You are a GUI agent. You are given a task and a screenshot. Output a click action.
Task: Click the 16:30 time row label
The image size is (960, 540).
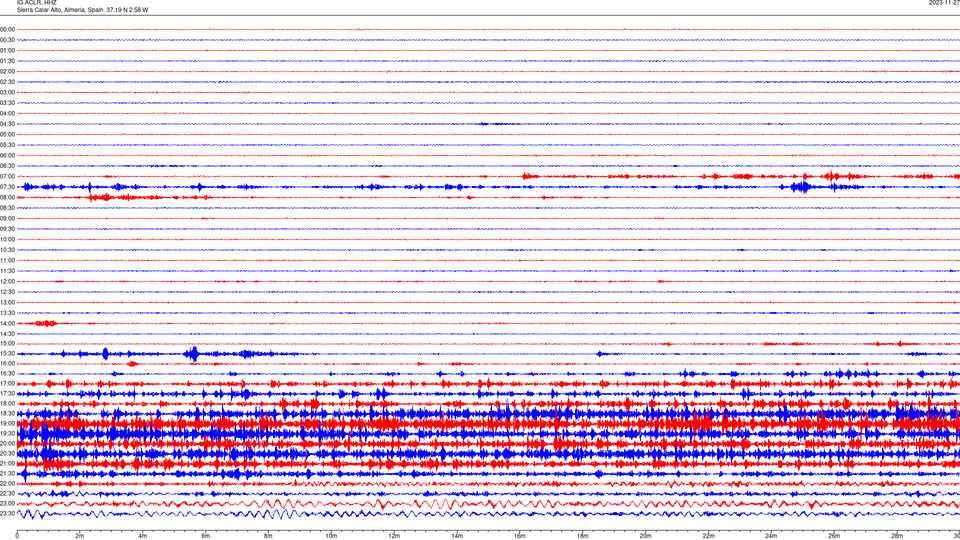click(x=7, y=373)
